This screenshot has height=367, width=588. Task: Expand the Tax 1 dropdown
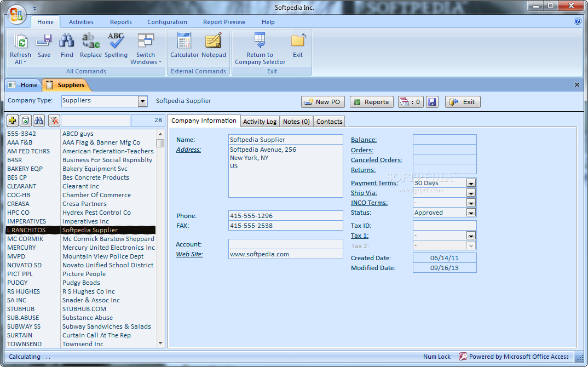pos(471,236)
